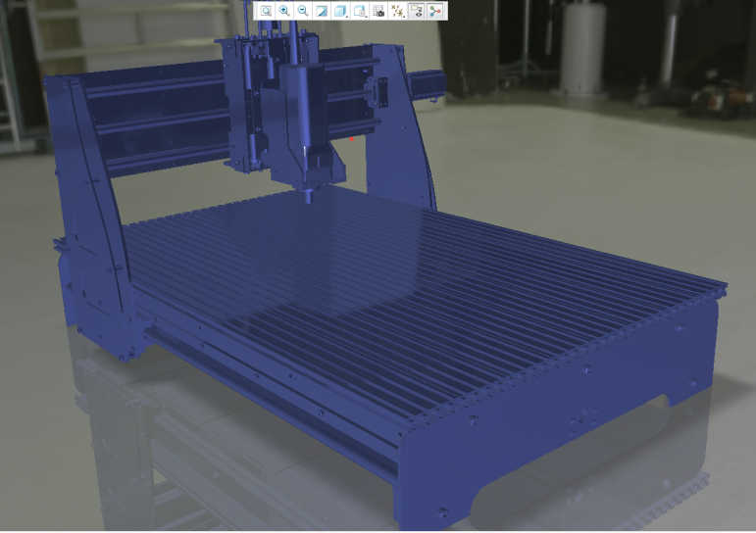The width and height of the screenshot is (756, 533).
Task: Open the View Orientation dropdown icon
Action: (360, 11)
